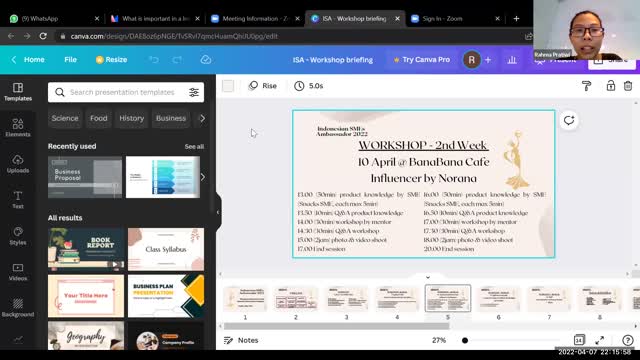The width and height of the screenshot is (640, 360).
Task: Open the File menu
Action: coord(70,60)
